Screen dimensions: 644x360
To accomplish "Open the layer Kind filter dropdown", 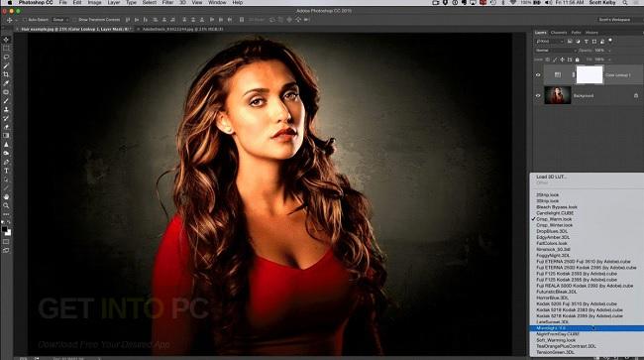I will coord(550,41).
